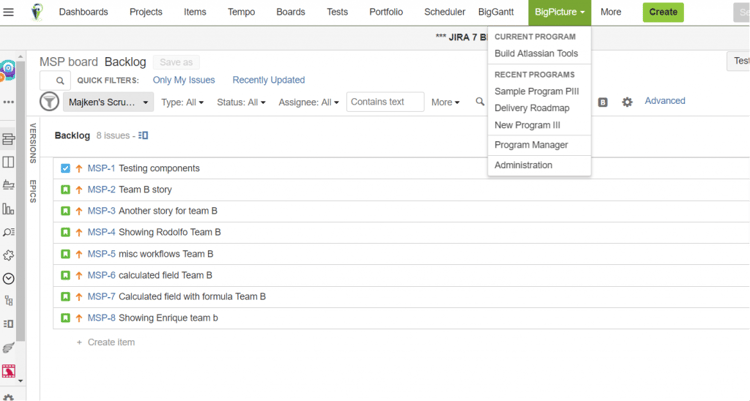Select Sample Program PIII
The width and height of the screenshot is (750, 401).
point(539,91)
